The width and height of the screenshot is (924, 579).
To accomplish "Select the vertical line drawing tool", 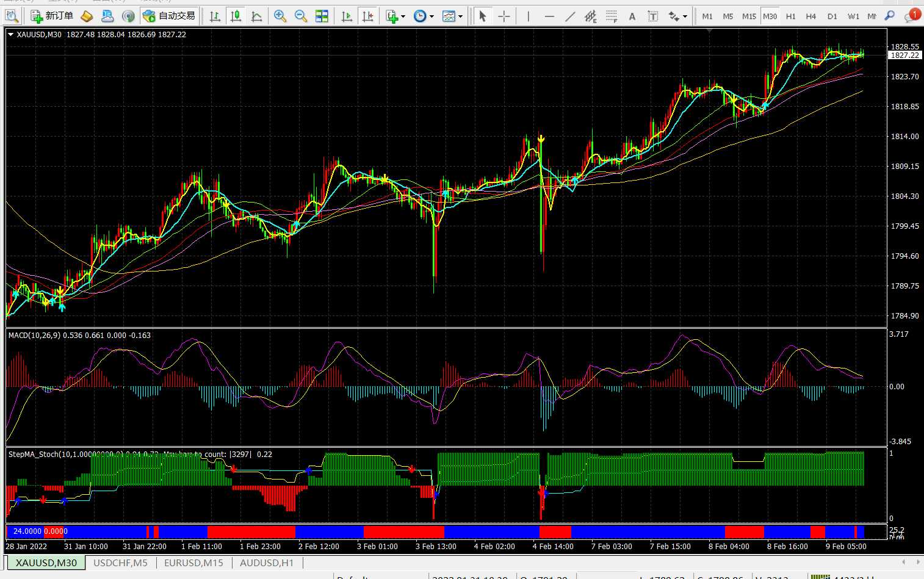I will (528, 16).
